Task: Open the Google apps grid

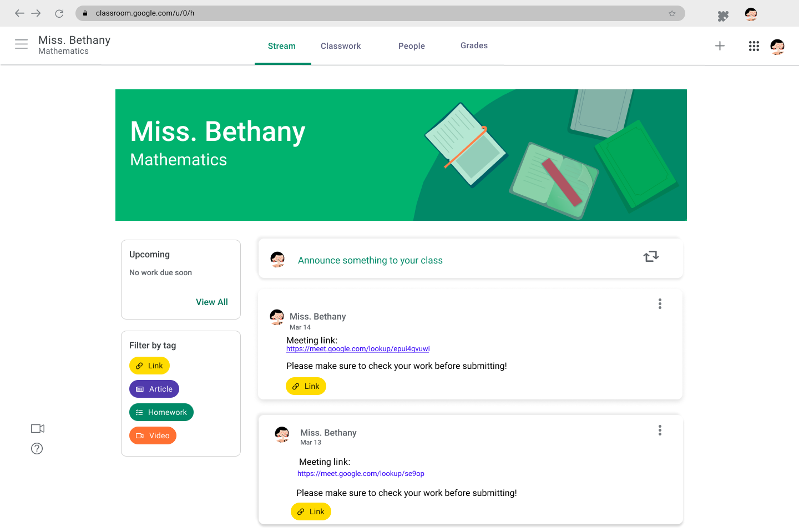Action: coord(754,46)
